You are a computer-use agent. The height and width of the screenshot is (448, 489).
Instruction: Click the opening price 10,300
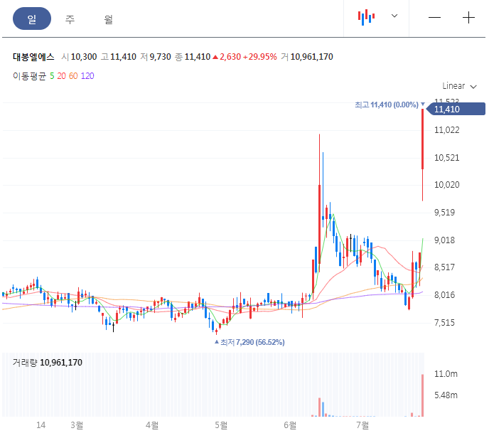[x=84, y=57]
